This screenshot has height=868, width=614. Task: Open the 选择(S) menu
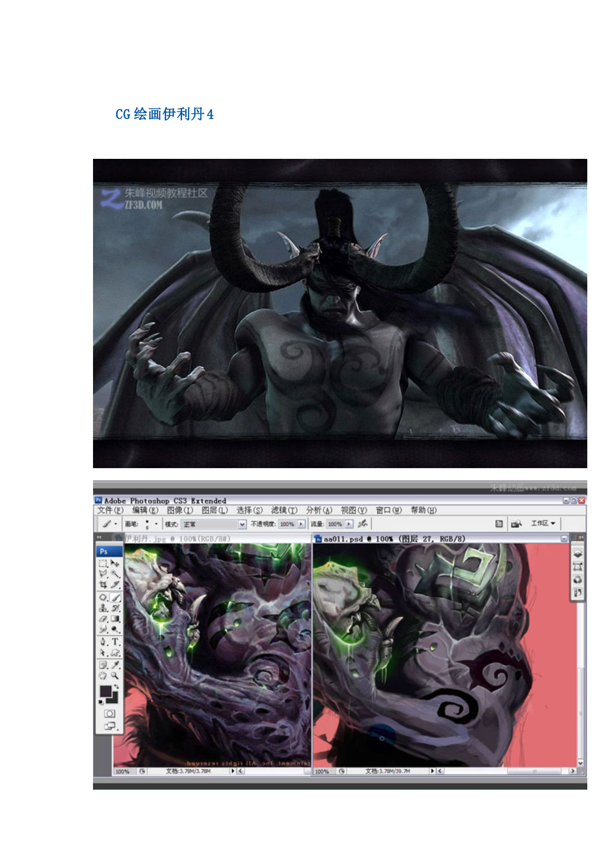(249, 510)
